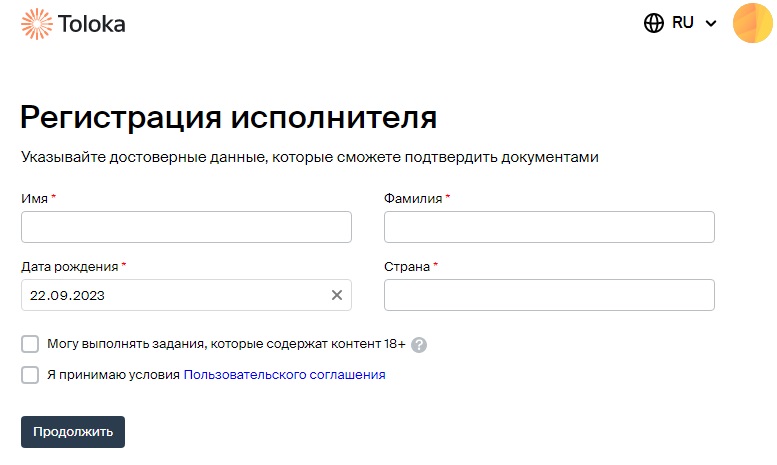The width and height of the screenshot is (777, 465).
Task: Focus the Фамилия input field
Action: pyautogui.click(x=549, y=227)
